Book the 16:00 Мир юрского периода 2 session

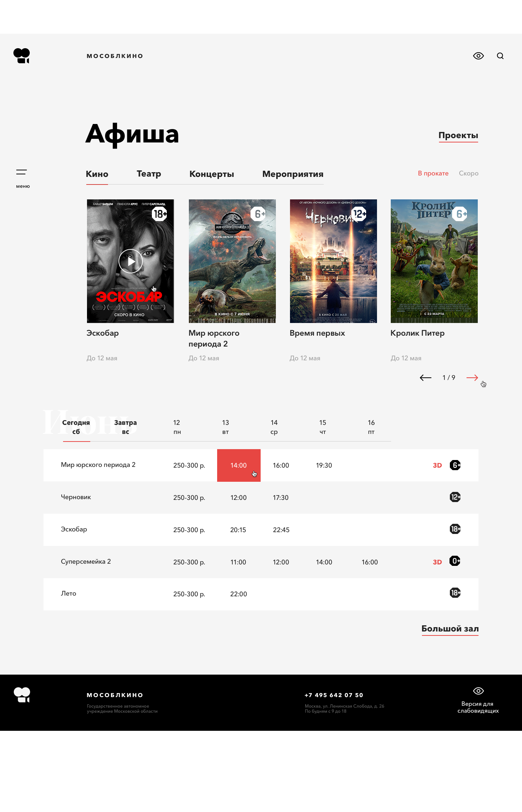pos(281,465)
